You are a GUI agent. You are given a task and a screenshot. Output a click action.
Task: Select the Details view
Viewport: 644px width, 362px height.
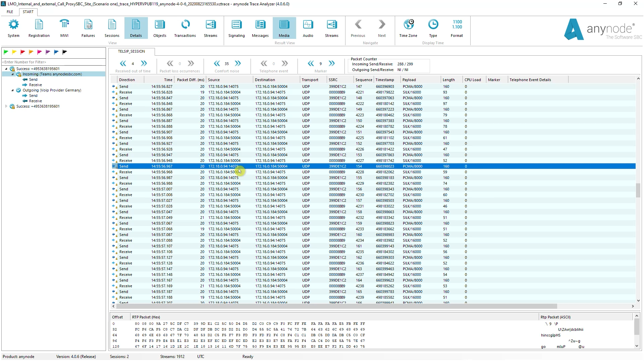[136, 28]
